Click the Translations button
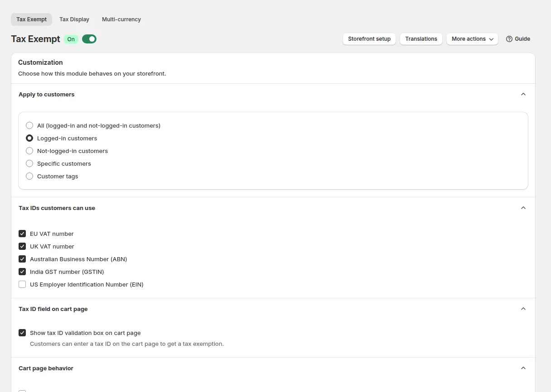 pos(421,39)
